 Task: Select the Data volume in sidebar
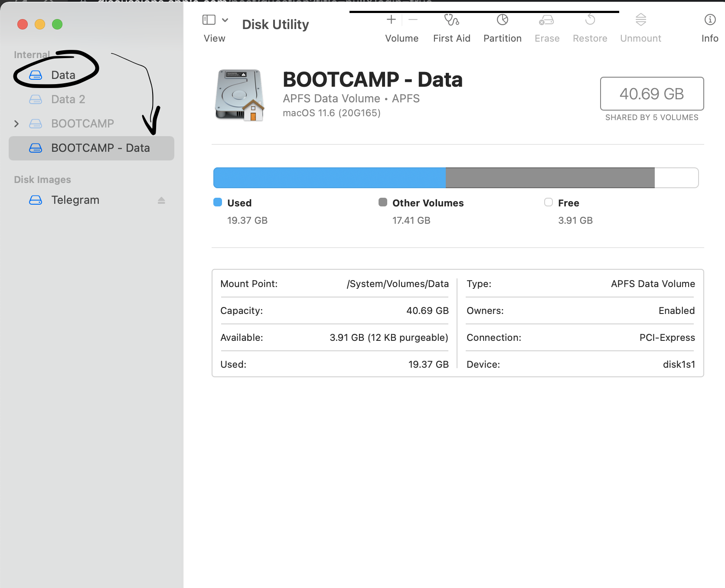[x=63, y=75]
